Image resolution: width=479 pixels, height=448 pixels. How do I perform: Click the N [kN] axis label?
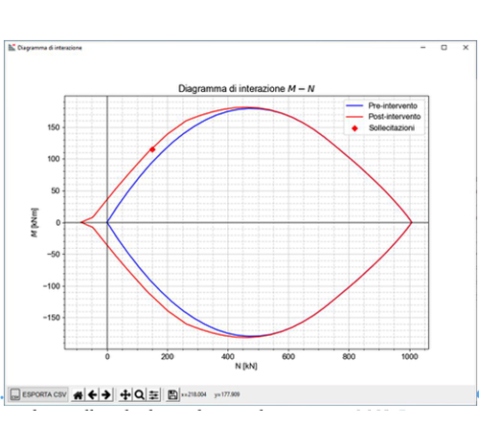[246, 366]
